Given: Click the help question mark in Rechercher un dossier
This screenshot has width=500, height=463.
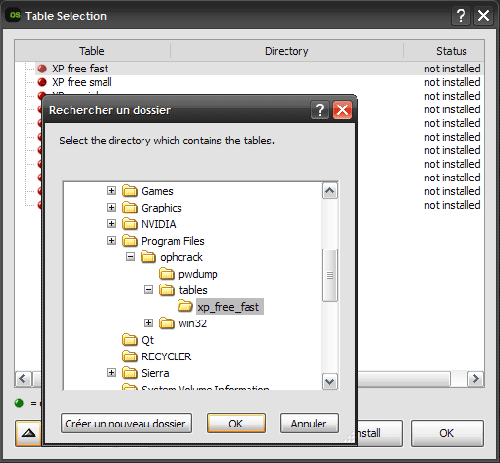Looking at the screenshot, I should 320,110.
